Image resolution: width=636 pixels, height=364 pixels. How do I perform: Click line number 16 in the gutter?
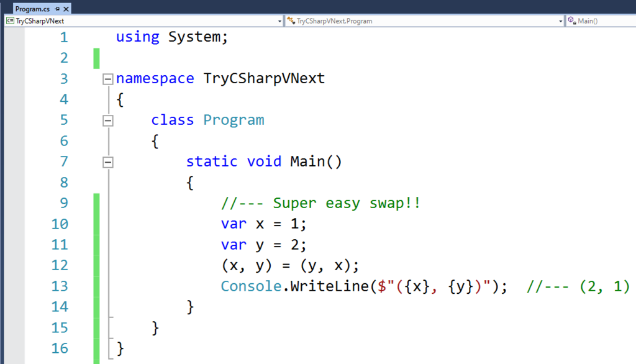[x=60, y=348]
